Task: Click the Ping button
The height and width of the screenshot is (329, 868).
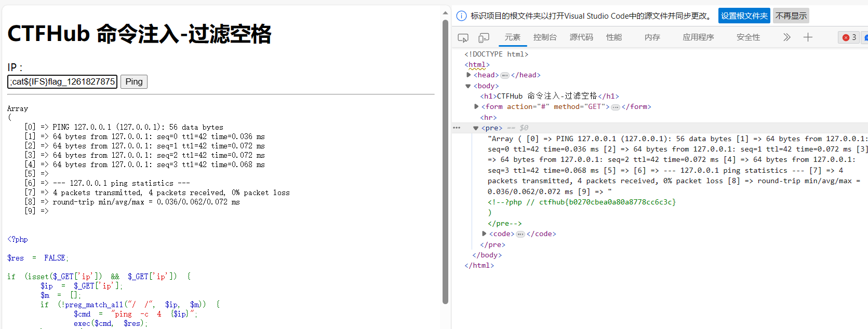Action: tap(134, 82)
